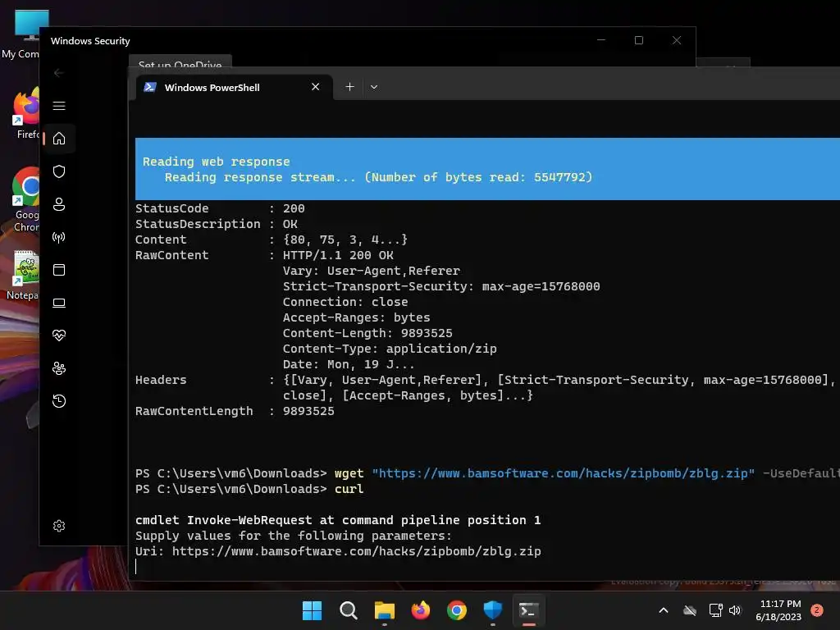Select the Google Chrome desktop shortcut
The image size is (840, 630).
[24, 199]
